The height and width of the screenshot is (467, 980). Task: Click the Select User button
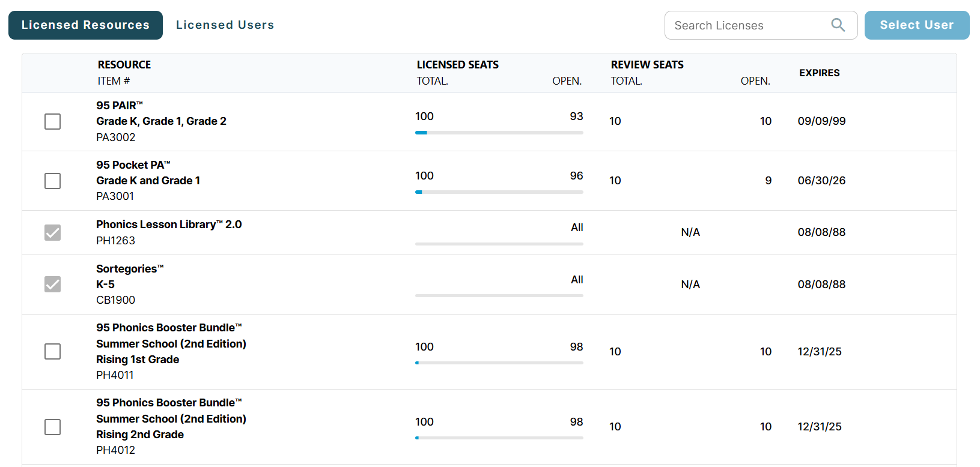click(917, 25)
